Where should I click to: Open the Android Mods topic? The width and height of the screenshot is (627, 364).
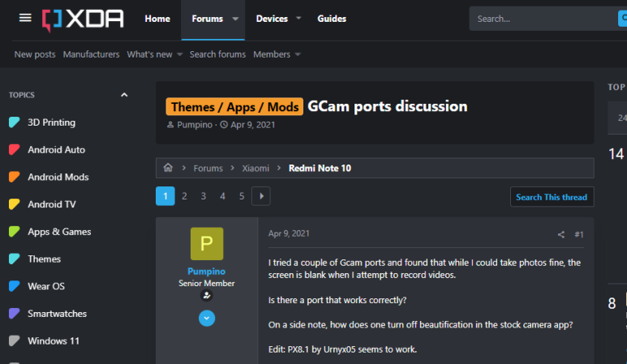coord(58,177)
